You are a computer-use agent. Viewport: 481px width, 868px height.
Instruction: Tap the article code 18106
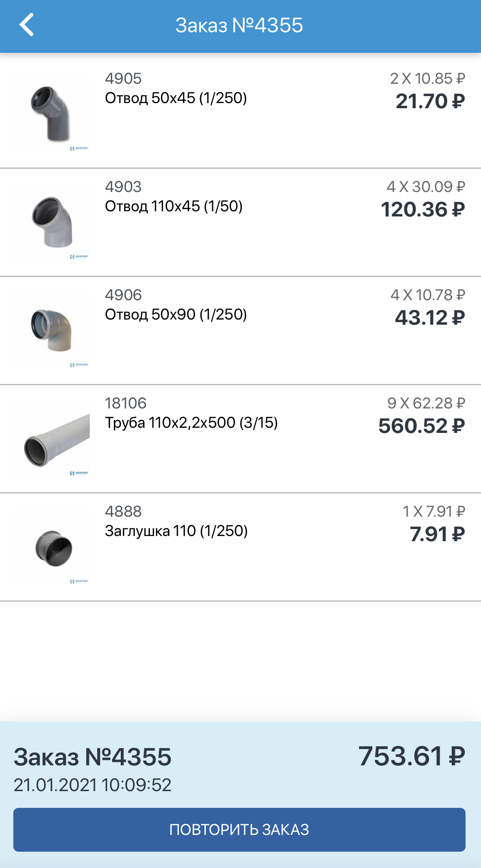pyautogui.click(x=125, y=403)
